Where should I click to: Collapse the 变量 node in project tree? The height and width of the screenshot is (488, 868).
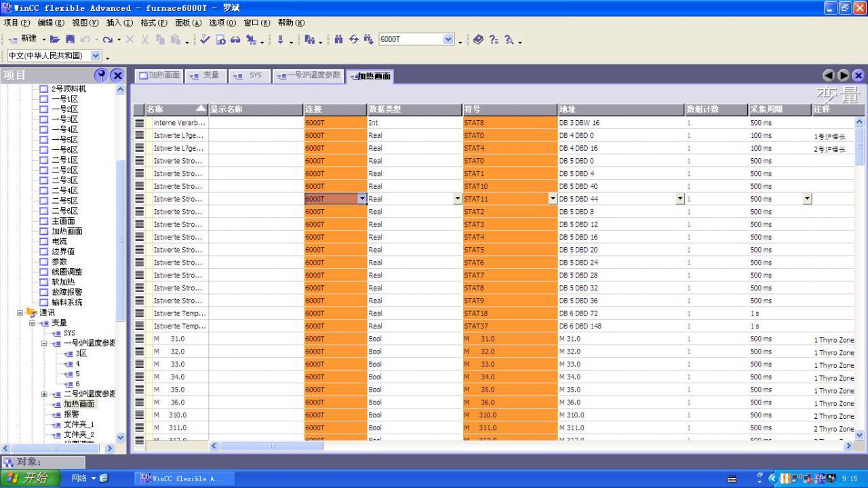[x=33, y=323]
